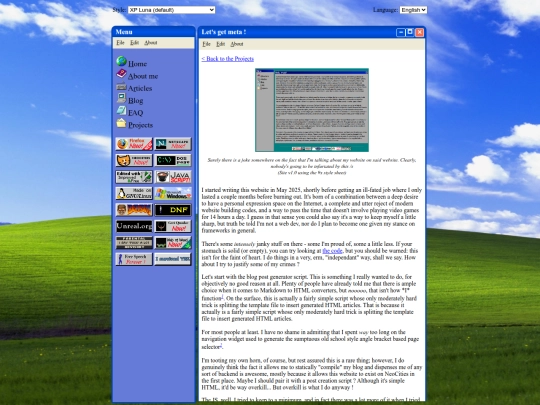Click the C:\> DOS page badge
540x405 pixels.
[173, 160]
